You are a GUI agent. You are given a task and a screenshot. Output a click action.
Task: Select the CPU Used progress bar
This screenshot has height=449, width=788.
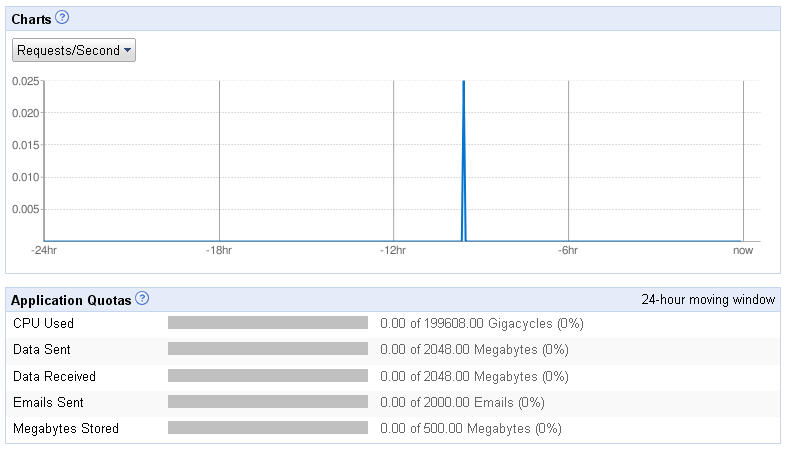268,323
